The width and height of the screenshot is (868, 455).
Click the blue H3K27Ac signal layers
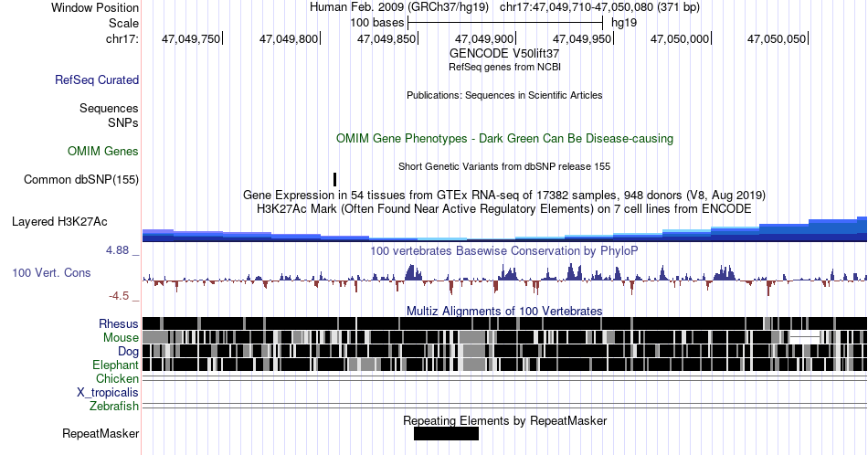coord(504,229)
